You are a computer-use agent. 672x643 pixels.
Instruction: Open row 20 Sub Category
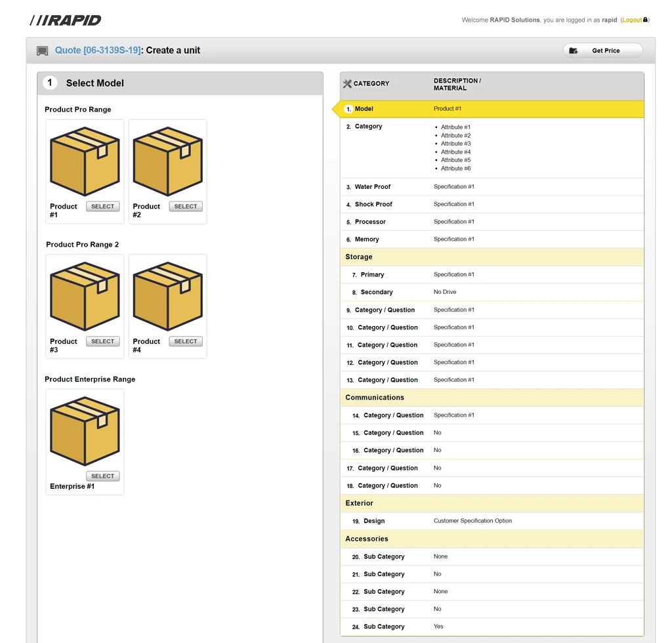492,556
